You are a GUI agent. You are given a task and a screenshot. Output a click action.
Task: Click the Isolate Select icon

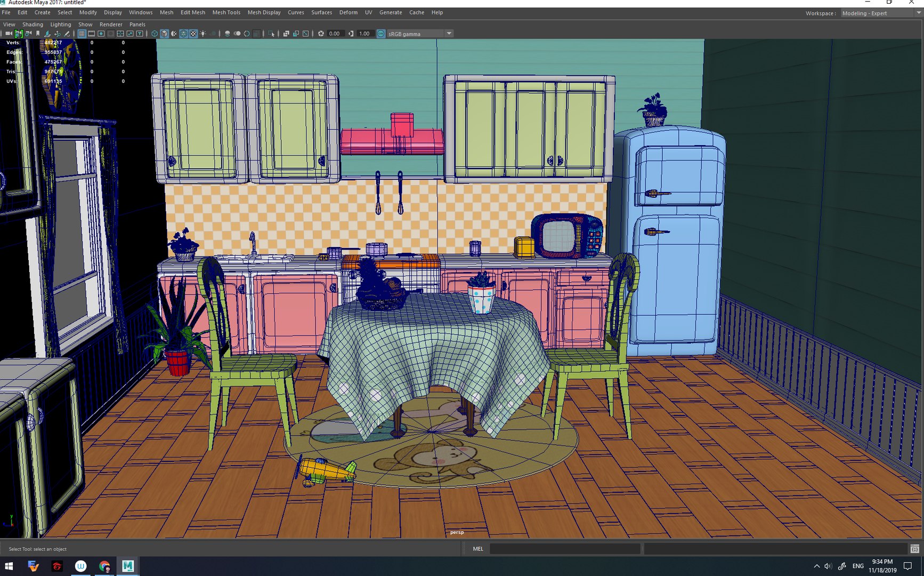coord(272,34)
